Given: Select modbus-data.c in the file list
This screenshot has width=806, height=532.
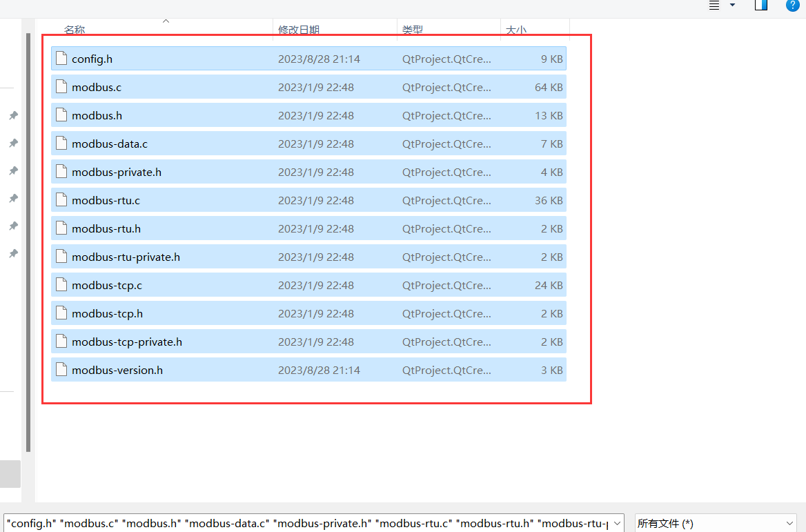Looking at the screenshot, I should [110, 144].
